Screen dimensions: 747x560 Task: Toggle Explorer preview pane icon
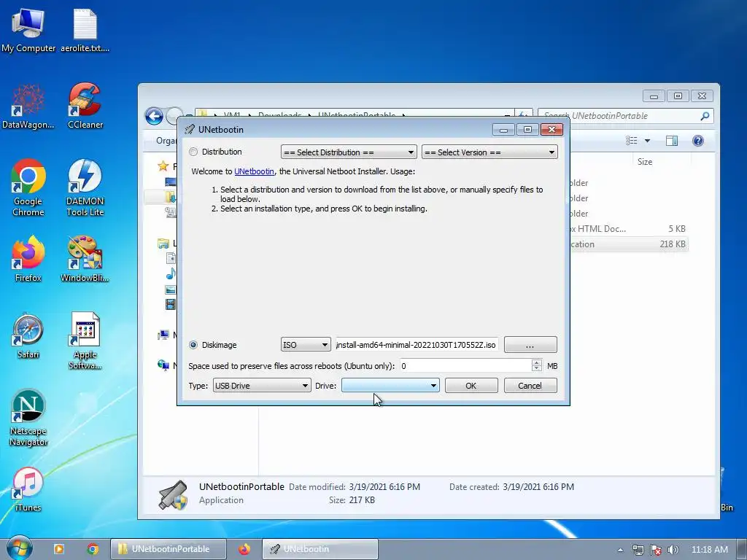point(672,141)
